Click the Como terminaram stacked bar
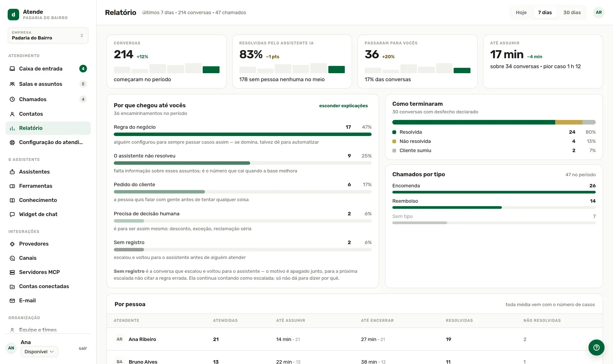Viewport: 613px width, 364px height. coord(494,122)
